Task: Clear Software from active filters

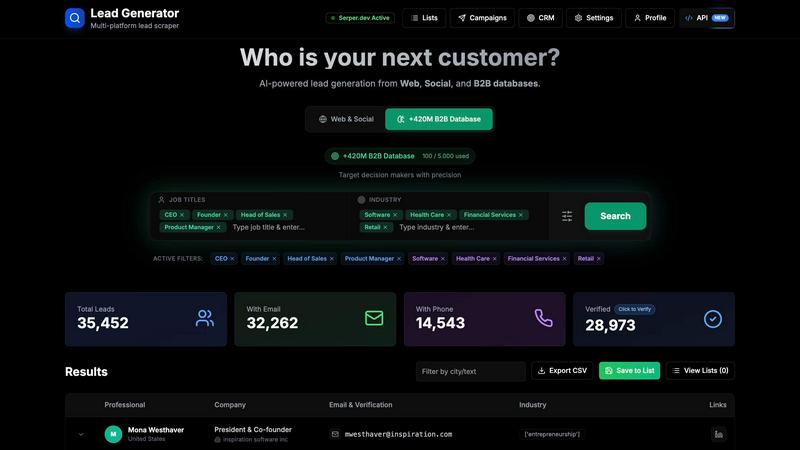Action: 443,259
